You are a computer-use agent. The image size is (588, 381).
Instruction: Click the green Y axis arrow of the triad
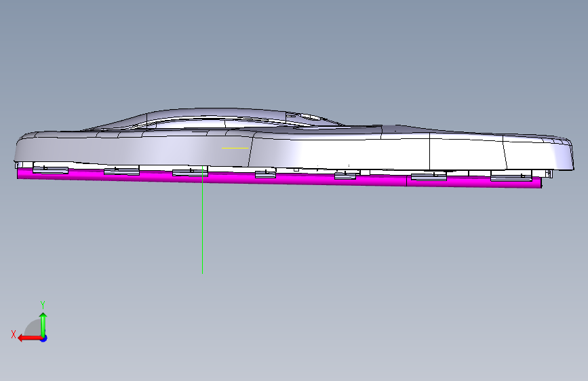tap(43, 324)
